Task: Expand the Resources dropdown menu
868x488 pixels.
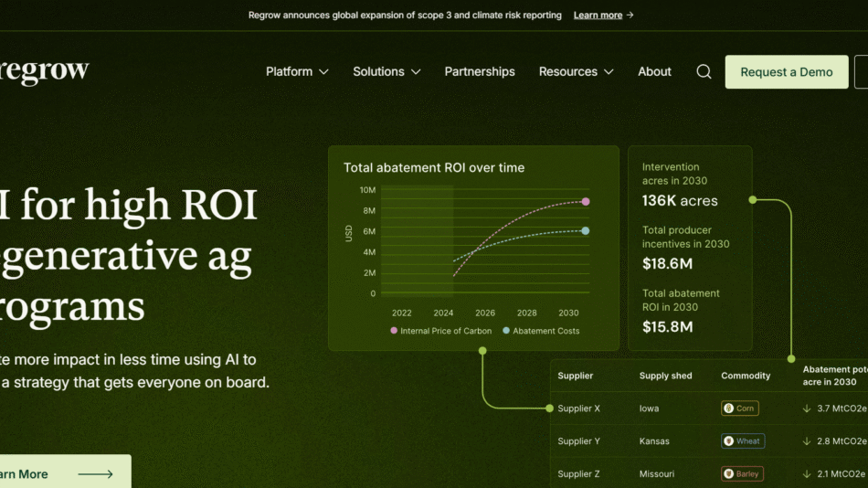Action: [x=577, y=71]
